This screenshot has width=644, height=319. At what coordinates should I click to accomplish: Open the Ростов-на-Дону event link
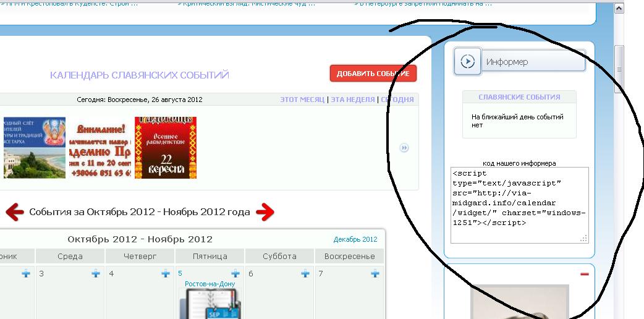tap(210, 284)
